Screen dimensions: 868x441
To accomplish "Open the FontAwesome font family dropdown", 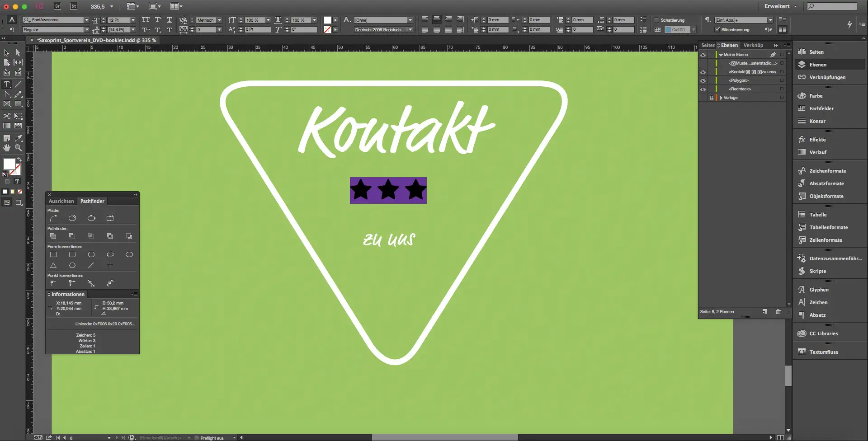I will [x=86, y=20].
